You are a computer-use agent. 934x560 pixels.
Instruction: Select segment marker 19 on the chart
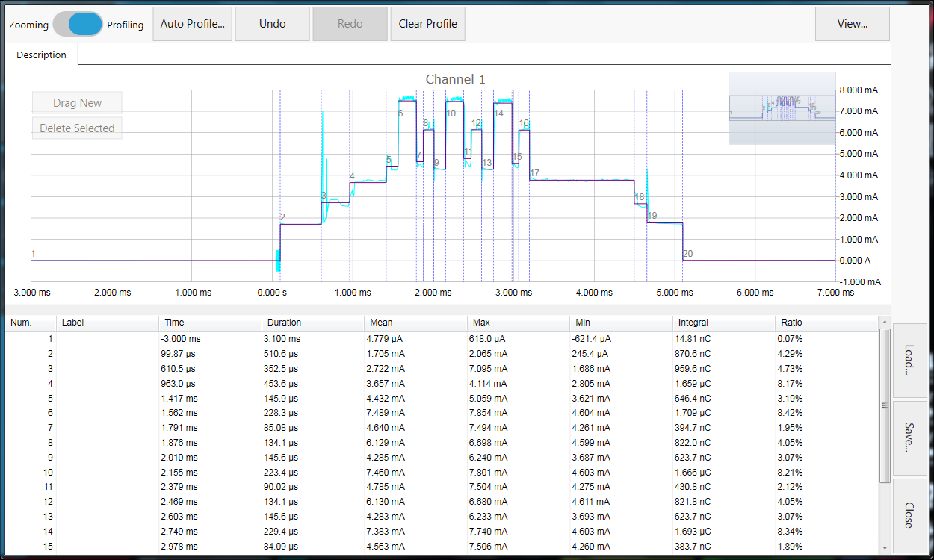coord(652,216)
